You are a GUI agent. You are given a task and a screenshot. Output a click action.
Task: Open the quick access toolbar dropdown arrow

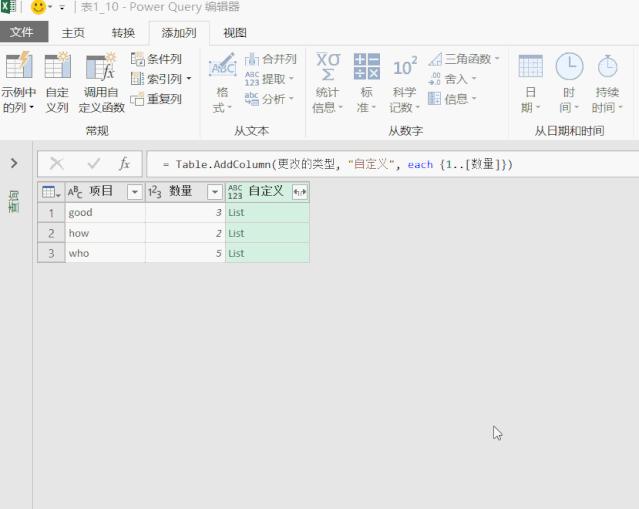(62, 7)
